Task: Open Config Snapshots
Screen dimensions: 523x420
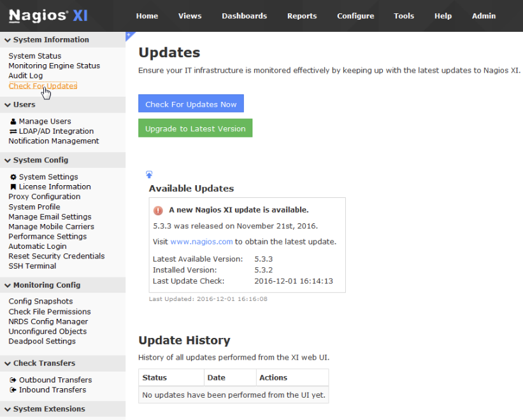Action: point(41,302)
